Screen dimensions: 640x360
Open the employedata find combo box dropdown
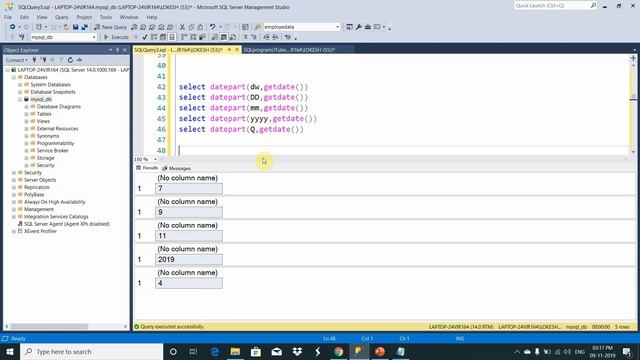coord(337,27)
